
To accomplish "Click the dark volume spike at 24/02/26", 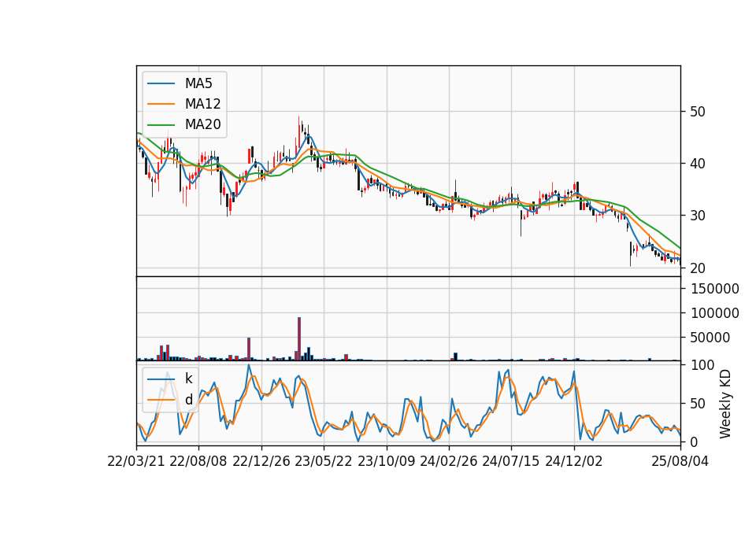I will click(456, 356).
